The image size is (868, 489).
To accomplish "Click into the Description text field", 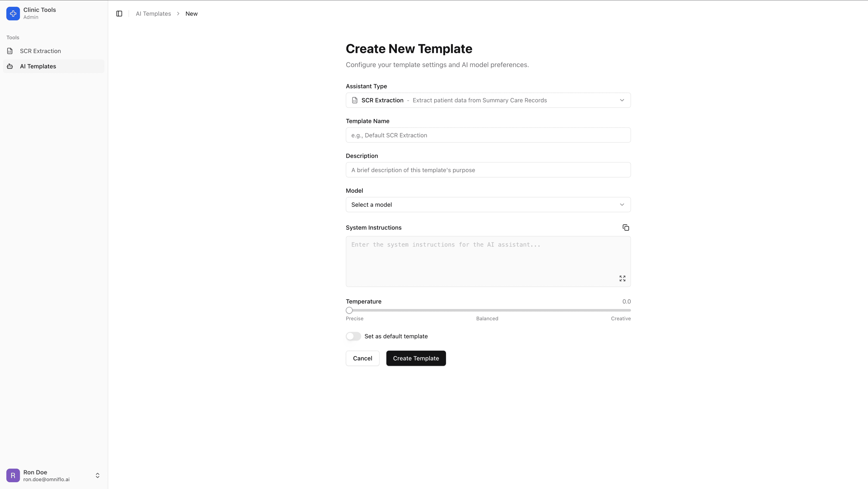I will click(x=488, y=170).
